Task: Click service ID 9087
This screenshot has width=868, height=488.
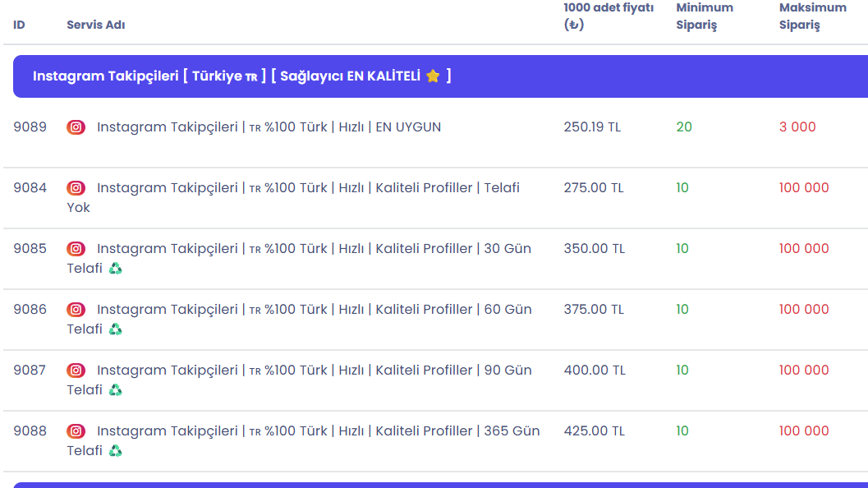Action: coord(30,370)
